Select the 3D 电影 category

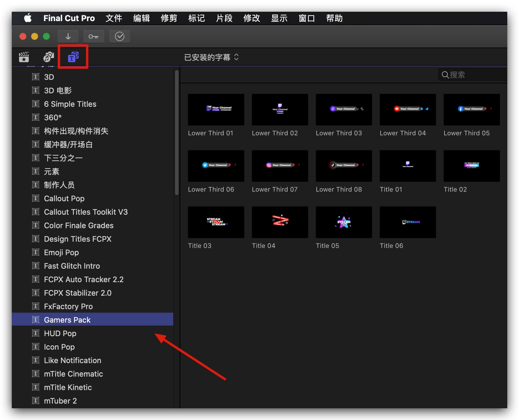[92, 90]
